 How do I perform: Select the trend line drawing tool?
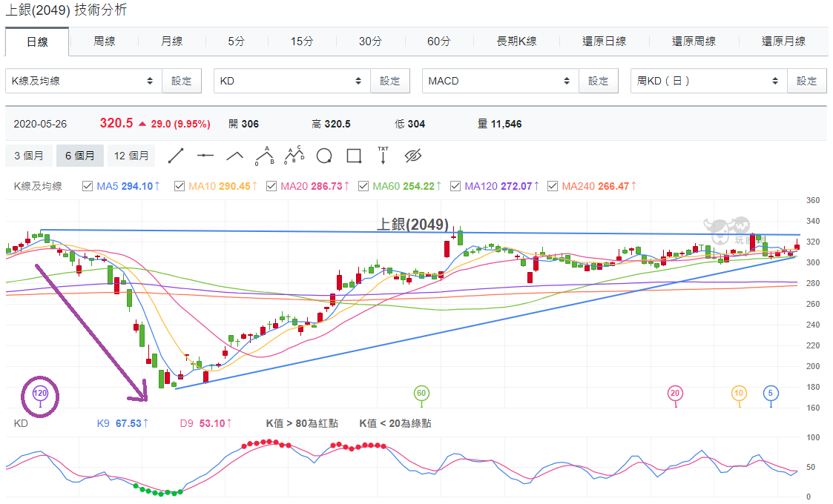[176, 156]
